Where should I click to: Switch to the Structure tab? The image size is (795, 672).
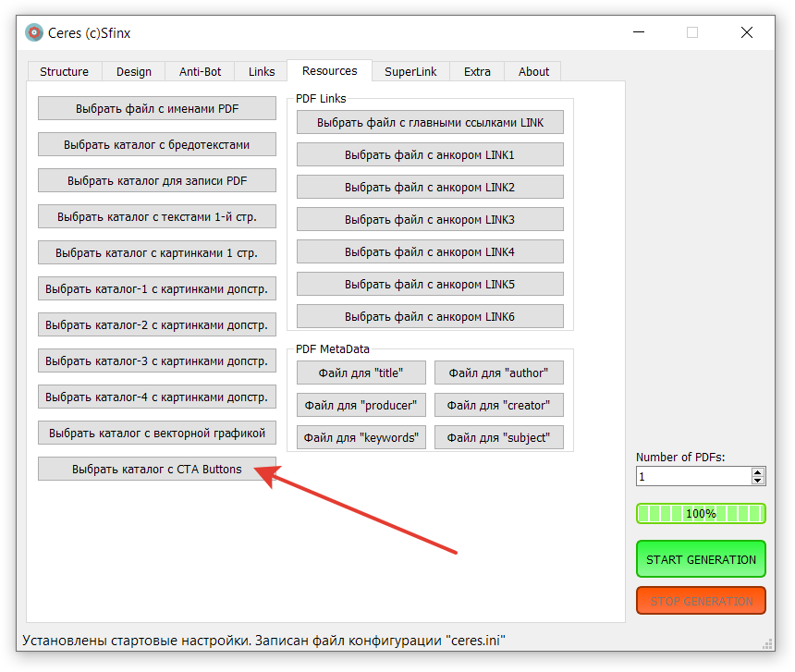[x=65, y=71]
